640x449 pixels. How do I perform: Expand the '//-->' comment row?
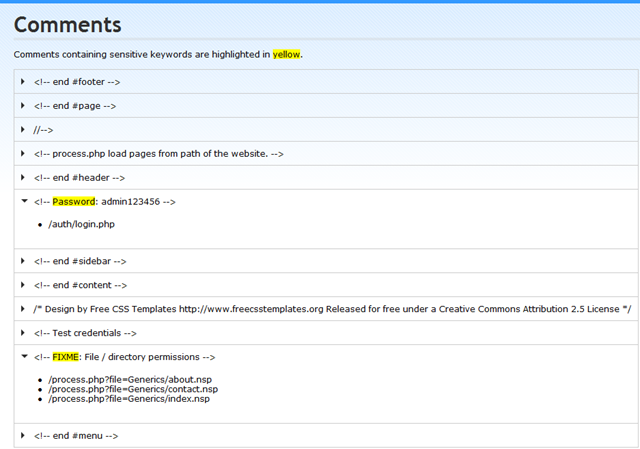tap(23, 130)
